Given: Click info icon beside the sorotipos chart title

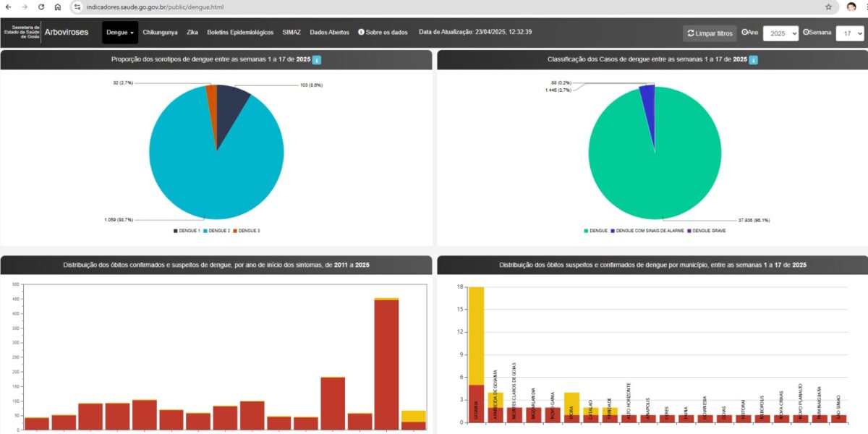Looking at the screenshot, I should tap(317, 59).
